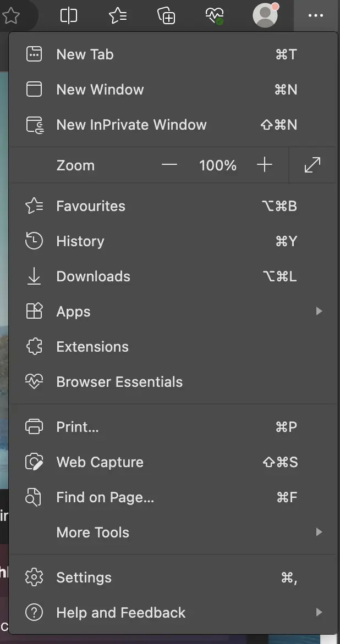Click the profile avatar in the toolbar

265,16
